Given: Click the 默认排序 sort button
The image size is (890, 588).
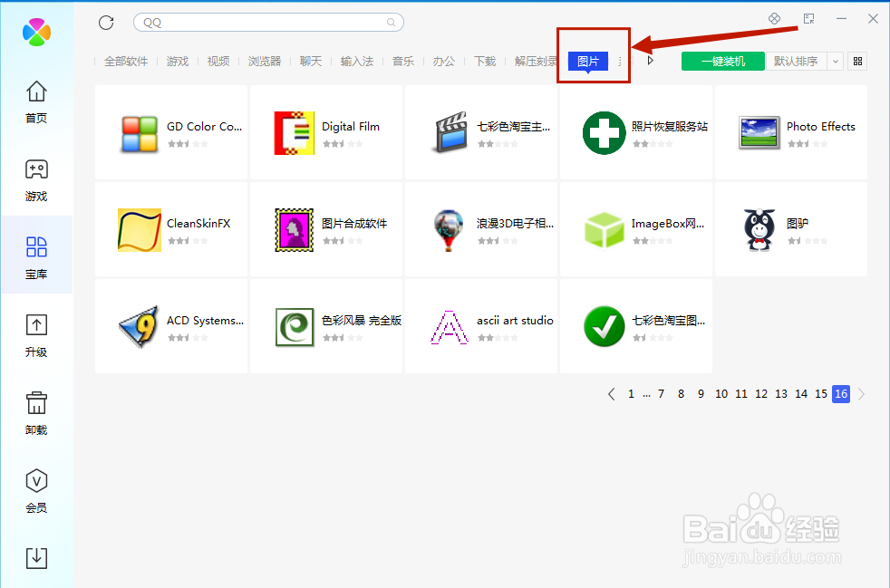Looking at the screenshot, I should point(796,62).
